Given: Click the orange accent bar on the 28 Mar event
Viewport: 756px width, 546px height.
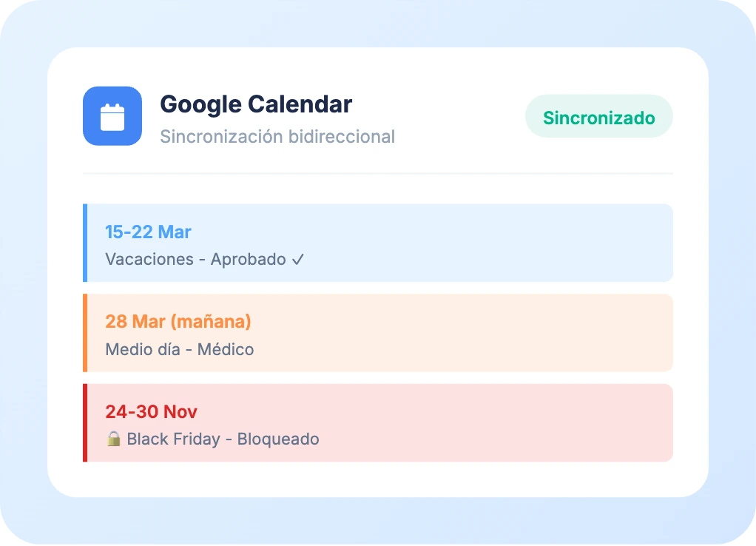Looking at the screenshot, I should pos(85,333).
